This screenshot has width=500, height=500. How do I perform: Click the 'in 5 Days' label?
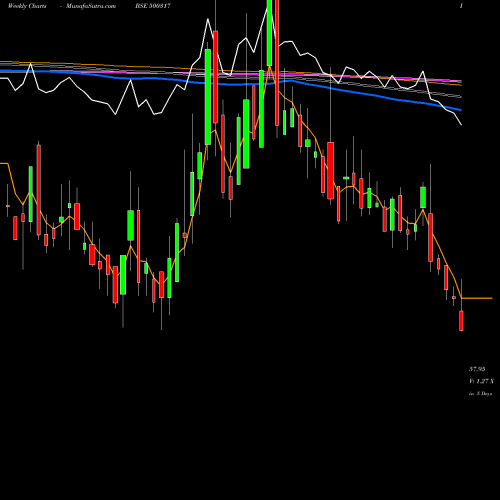click(x=480, y=394)
